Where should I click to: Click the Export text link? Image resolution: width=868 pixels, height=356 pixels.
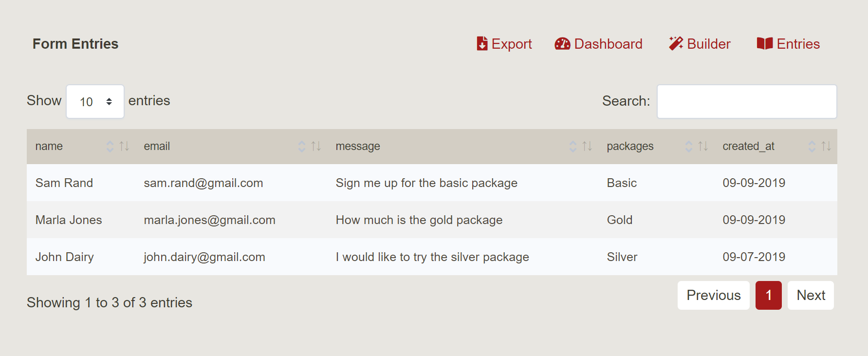[511, 44]
